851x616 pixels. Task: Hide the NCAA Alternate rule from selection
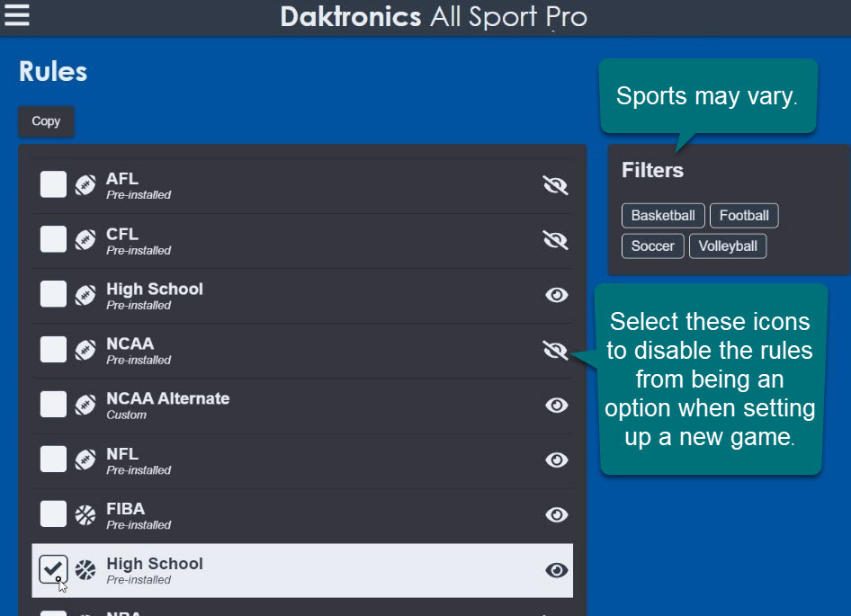click(x=555, y=405)
